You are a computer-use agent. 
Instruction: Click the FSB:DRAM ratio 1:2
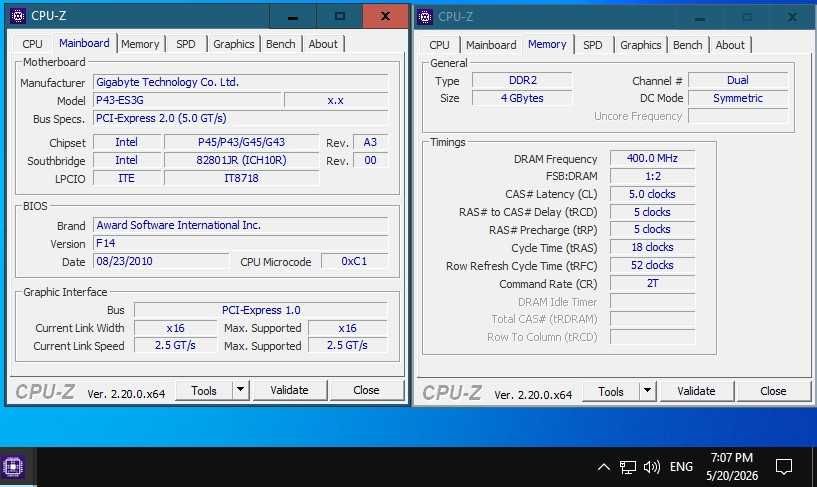[652, 176]
